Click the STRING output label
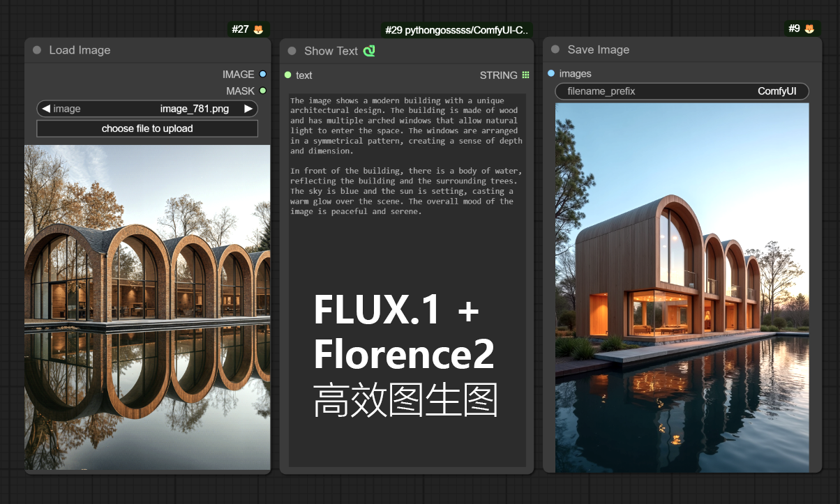This screenshot has height=504, width=840. click(499, 75)
